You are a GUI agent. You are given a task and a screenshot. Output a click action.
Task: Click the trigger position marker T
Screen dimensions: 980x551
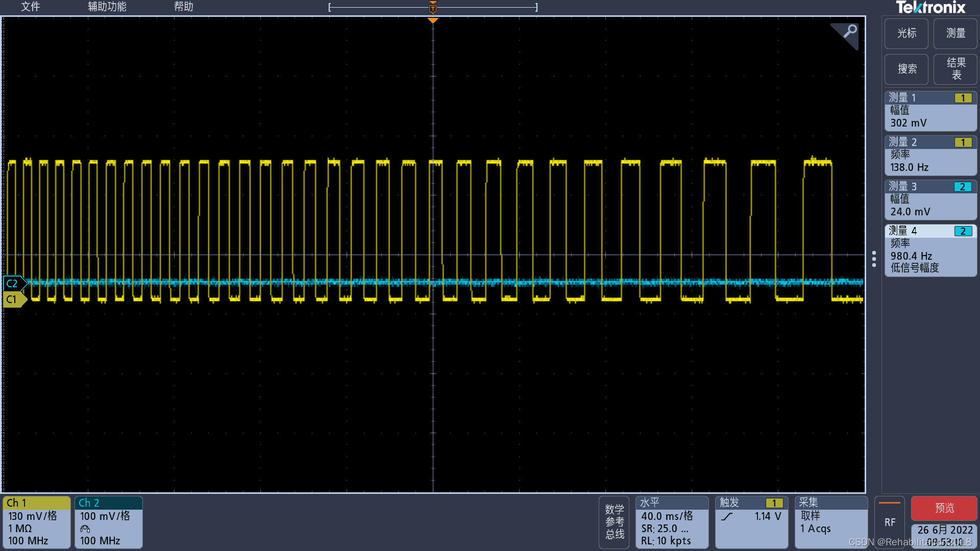click(433, 9)
